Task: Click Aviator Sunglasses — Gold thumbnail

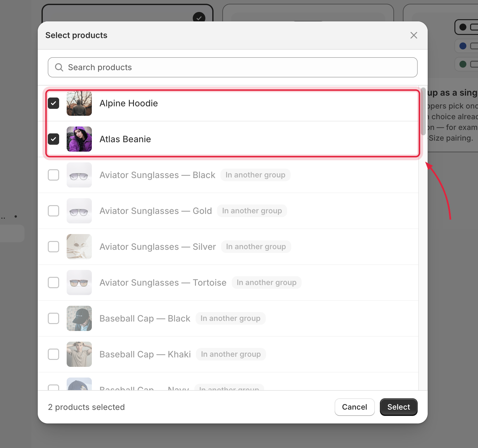Action: pyautogui.click(x=79, y=211)
